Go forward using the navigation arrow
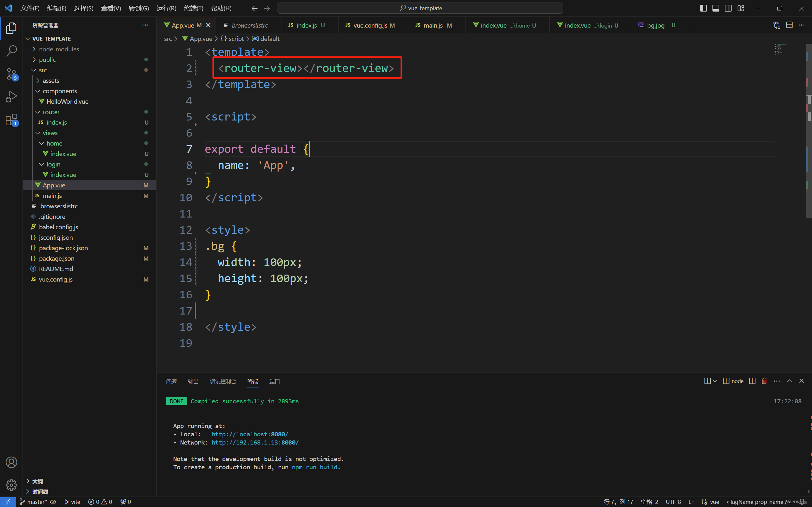This screenshot has height=507, width=812. pyautogui.click(x=267, y=8)
